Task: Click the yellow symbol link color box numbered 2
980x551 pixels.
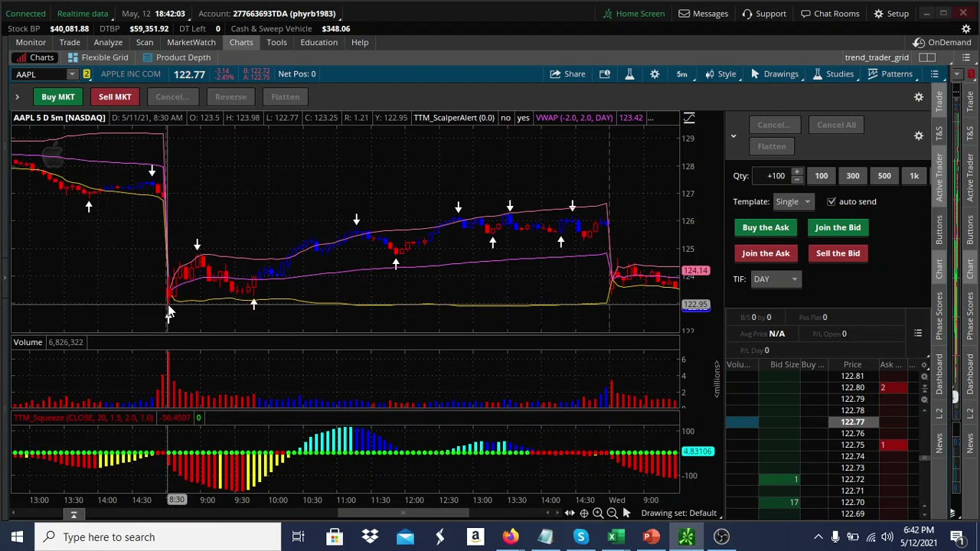Action: 87,74
